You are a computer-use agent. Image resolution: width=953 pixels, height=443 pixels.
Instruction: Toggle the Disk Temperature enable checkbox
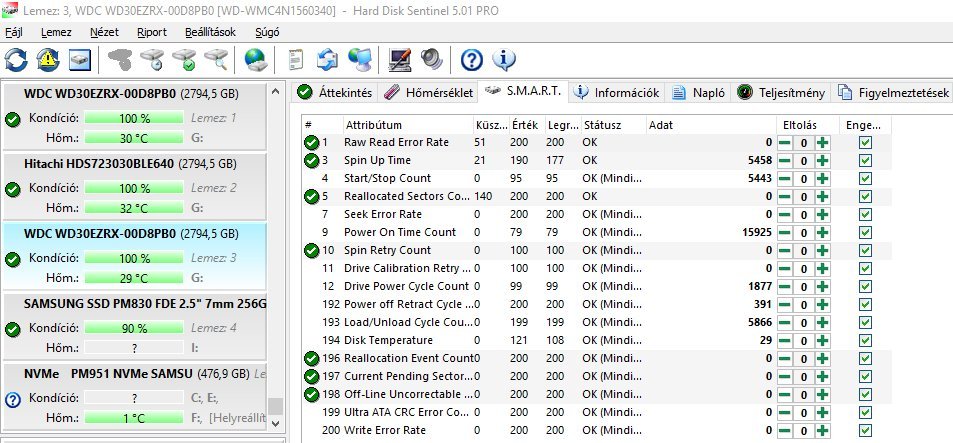865,340
